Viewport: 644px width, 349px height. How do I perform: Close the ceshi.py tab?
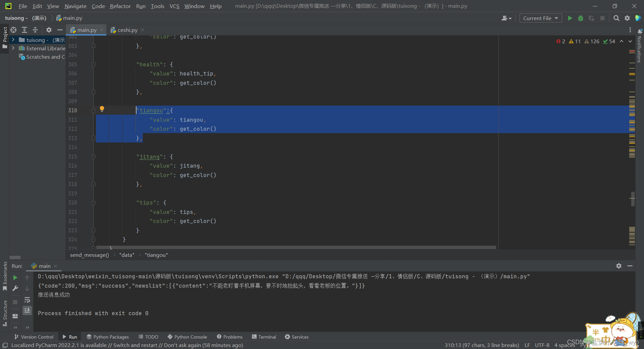(143, 30)
